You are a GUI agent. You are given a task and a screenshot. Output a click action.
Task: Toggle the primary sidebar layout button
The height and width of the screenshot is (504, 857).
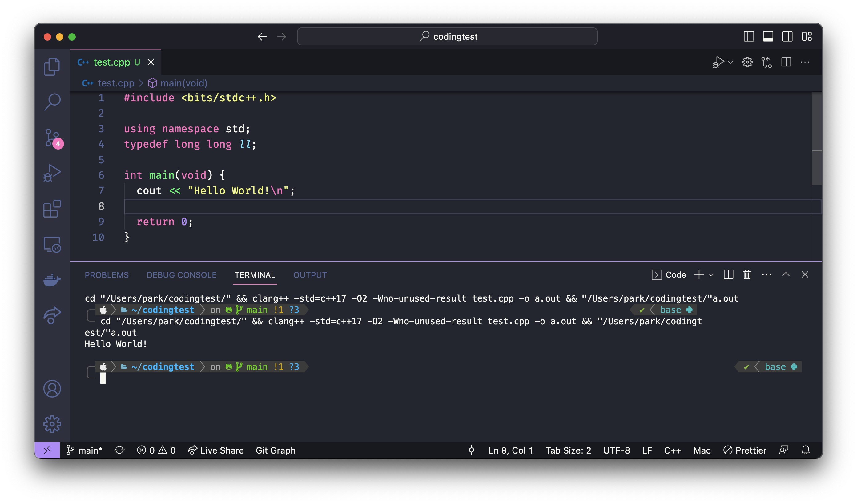(749, 36)
